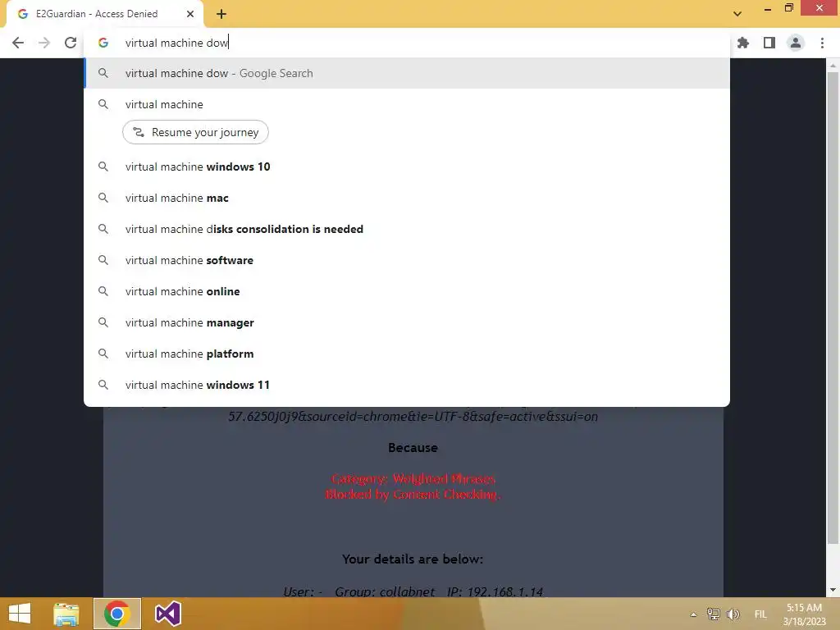Click the scrollbar down arrow
840x630 pixels.
coord(833,590)
